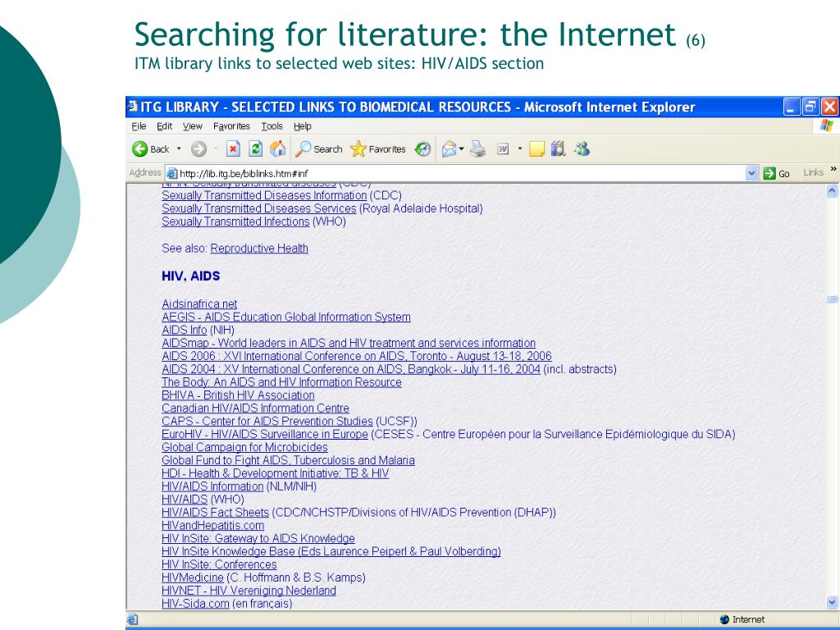840x630 pixels.
Task: Visit BHIVA British HIV Association link
Action: [238, 395]
